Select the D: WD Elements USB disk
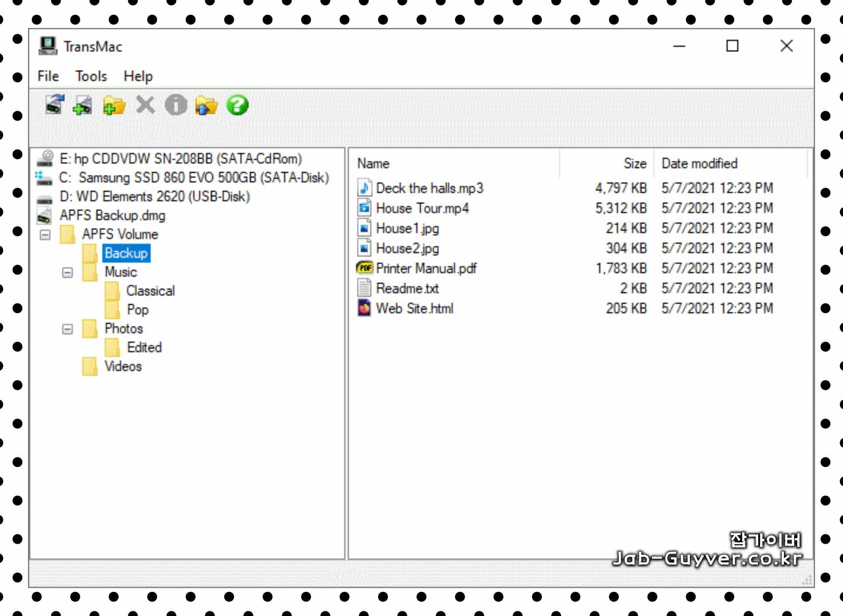843x616 pixels. point(154,197)
